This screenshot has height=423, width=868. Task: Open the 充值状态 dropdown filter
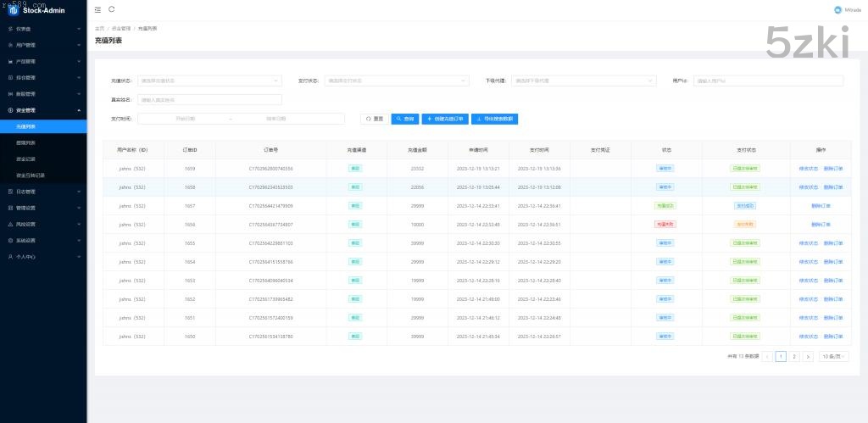coord(209,81)
